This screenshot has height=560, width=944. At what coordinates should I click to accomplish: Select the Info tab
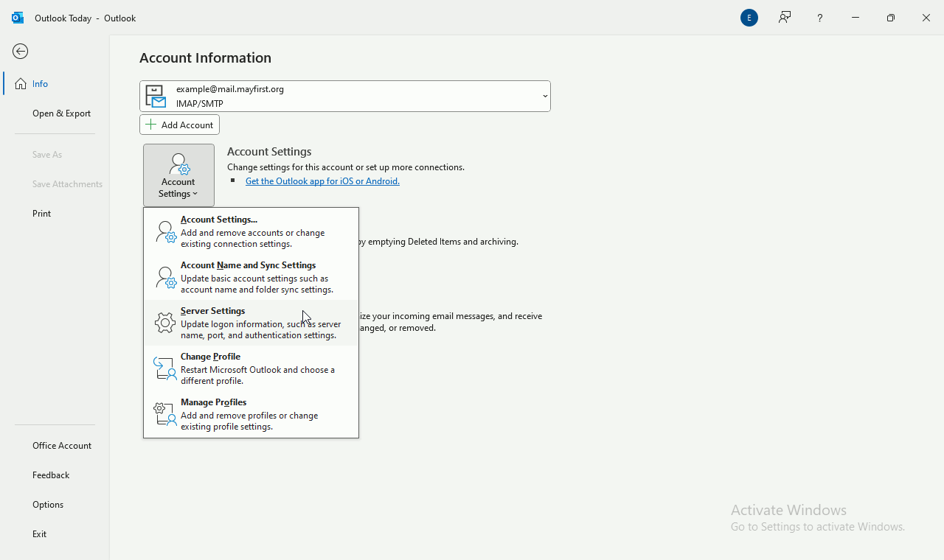pos(55,84)
